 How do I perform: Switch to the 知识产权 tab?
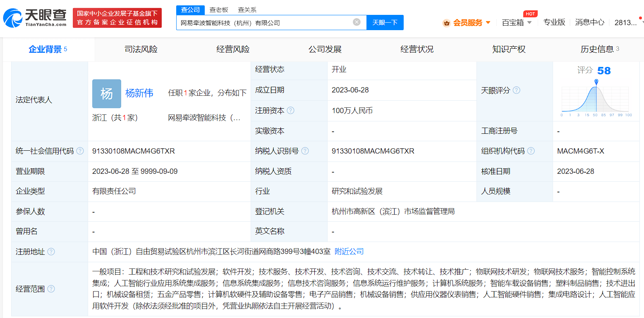click(509, 50)
